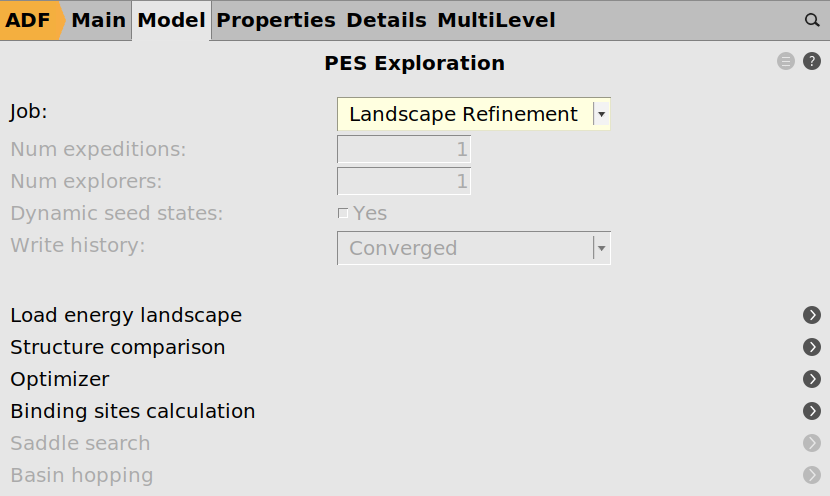Switch to the Main tab
The width and height of the screenshot is (830, 496).
click(99, 20)
